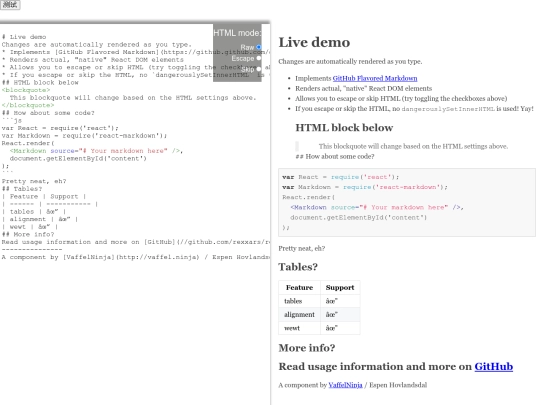Click 'Pretty neat, eh?' line in editor
The image size is (540, 405).
(x=34, y=181)
